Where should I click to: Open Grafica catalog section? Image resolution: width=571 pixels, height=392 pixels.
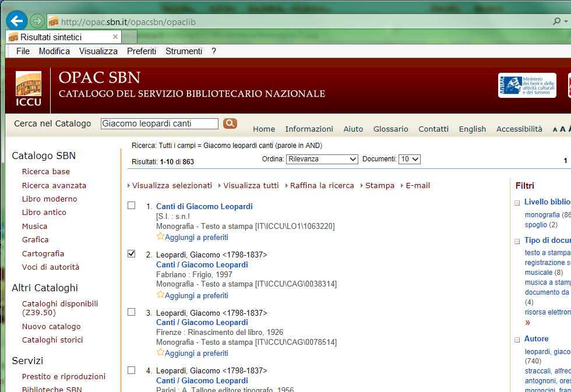(36, 239)
